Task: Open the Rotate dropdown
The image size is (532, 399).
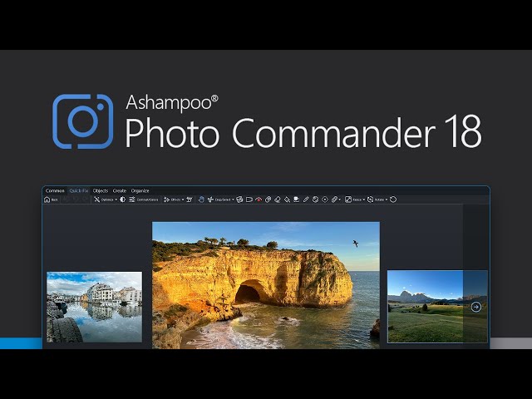Action: 378,199
